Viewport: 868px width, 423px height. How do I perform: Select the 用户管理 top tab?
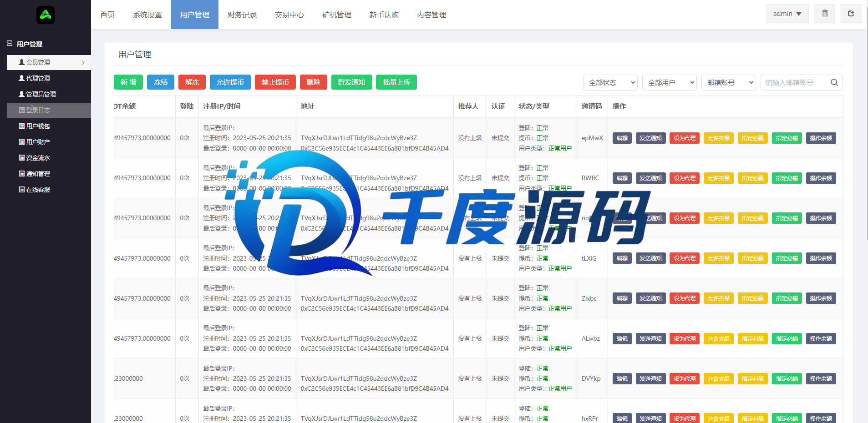[x=195, y=15]
